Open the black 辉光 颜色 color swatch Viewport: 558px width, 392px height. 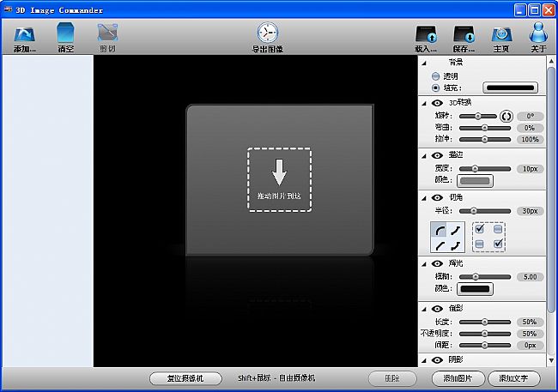(x=475, y=289)
